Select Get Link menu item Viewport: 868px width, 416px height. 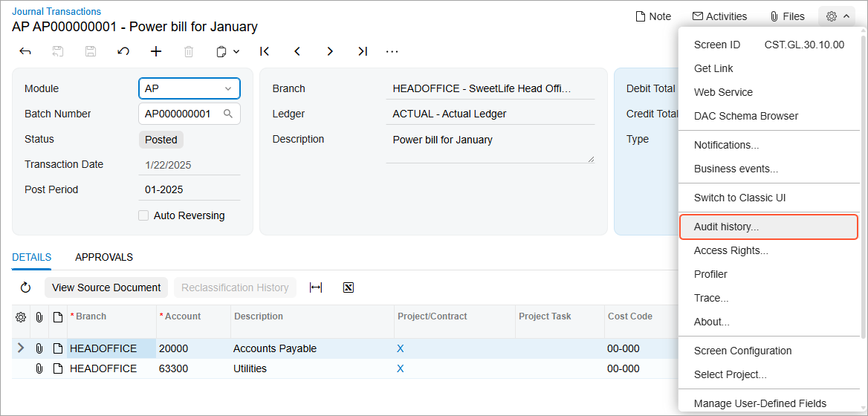click(x=769, y=68)
